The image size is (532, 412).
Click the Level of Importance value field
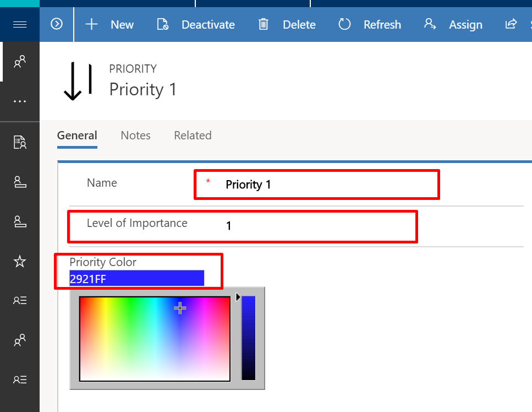[x=314, y=226]
